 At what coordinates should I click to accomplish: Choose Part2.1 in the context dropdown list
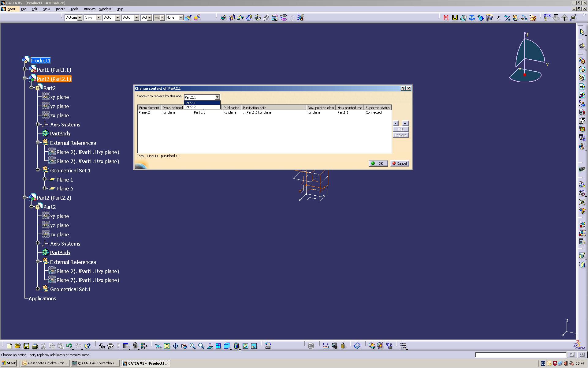click(202, 103)
